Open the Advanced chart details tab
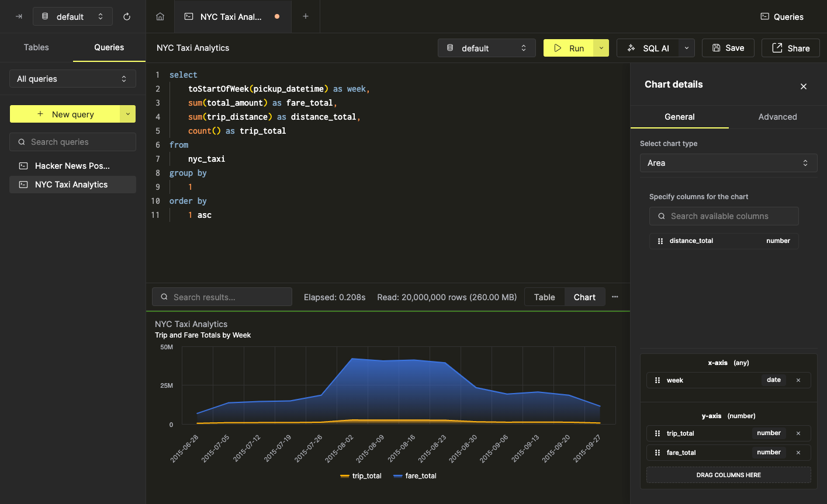The image size is (827, 504). pos(777,117)
